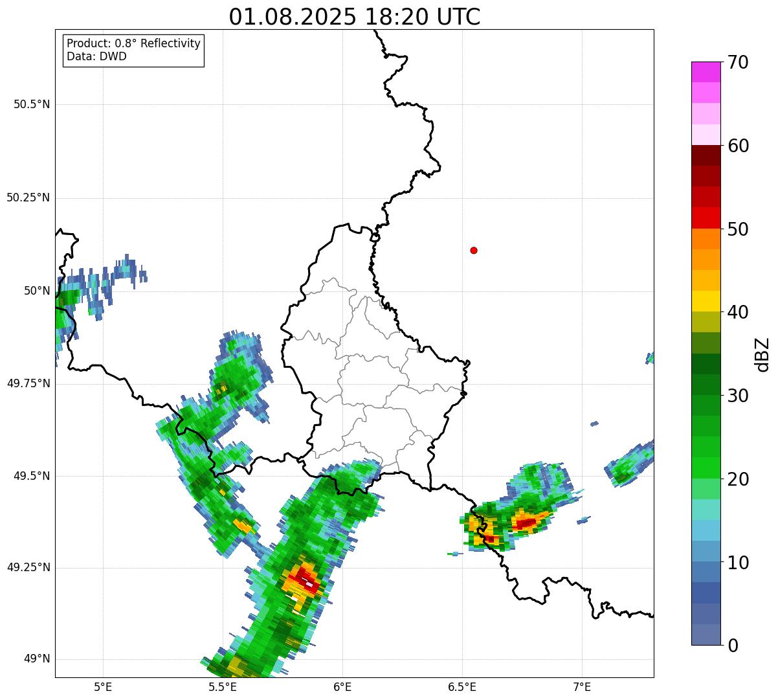Viewport: 778px width, 700px height.
Task: Click the Data: DWD label
Action: [x=96, y=56]
